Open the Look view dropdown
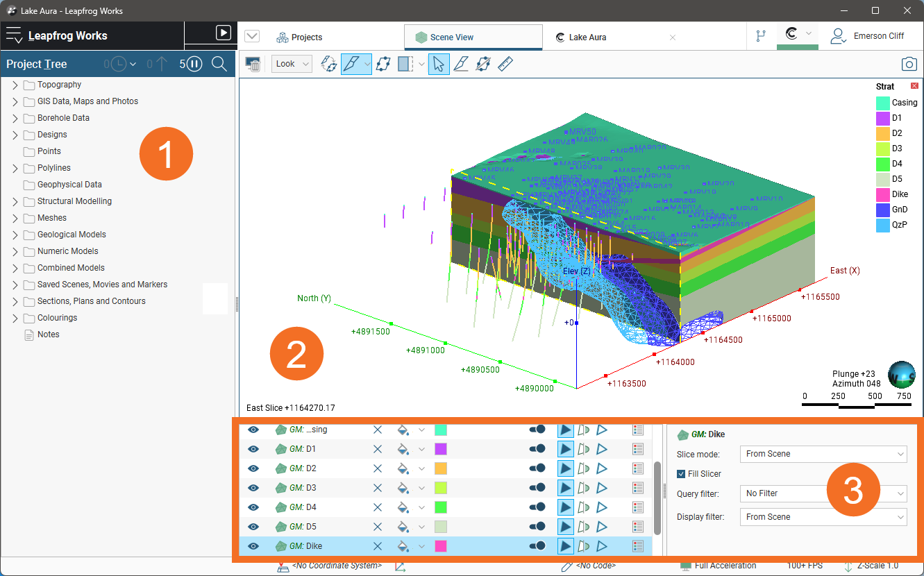 coord(291,64)
